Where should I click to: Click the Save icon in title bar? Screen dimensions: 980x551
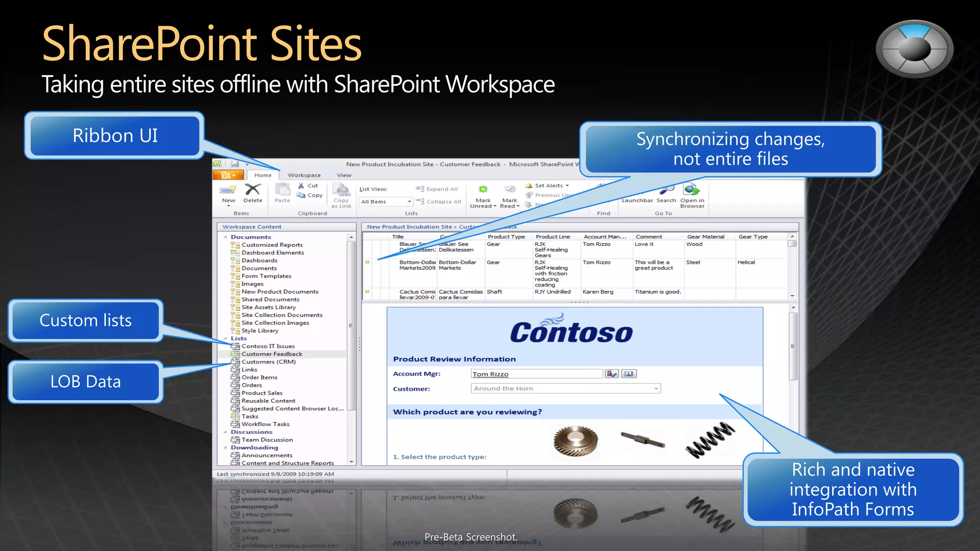point(234,164)
